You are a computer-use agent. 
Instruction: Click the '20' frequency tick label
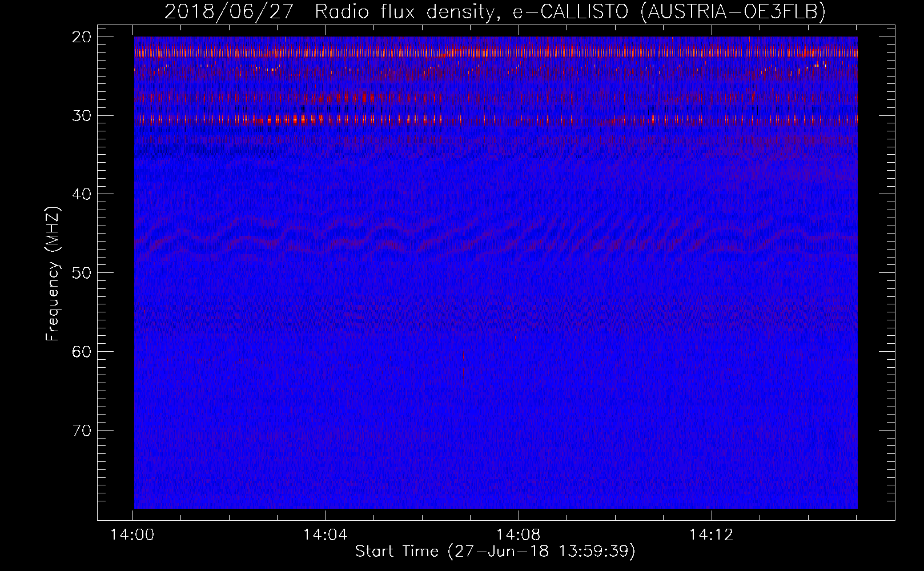point(82,37)
